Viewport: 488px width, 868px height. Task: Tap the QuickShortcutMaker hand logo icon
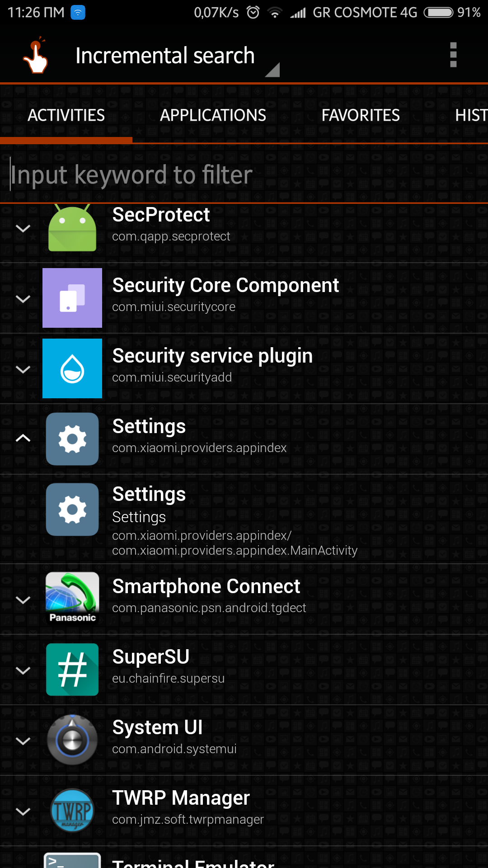[x=36, y=55]
